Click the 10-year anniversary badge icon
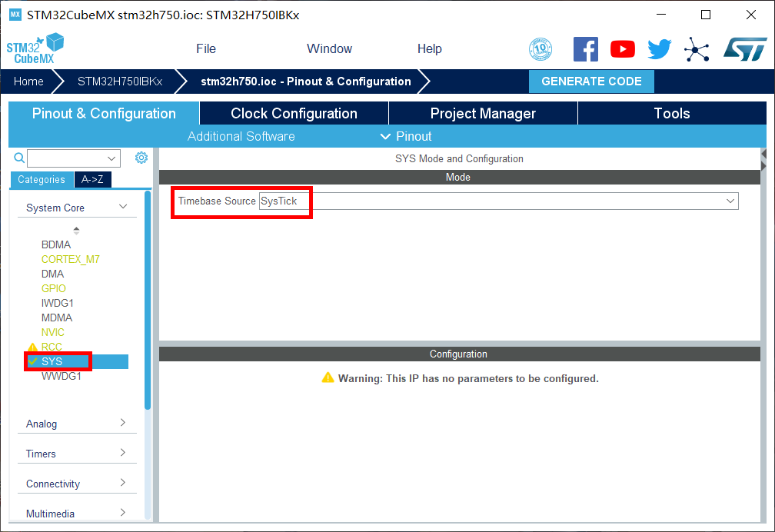775x532 pixels. click(541, 49)
